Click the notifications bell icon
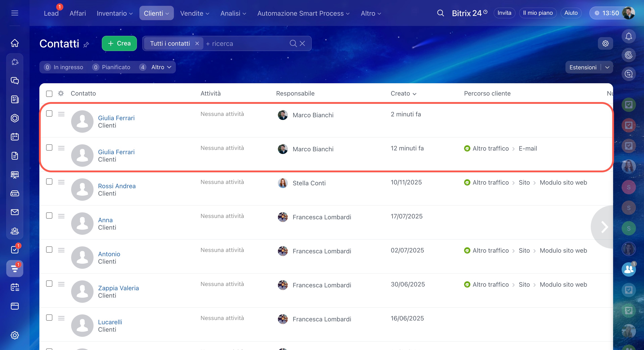 [629, 36]
